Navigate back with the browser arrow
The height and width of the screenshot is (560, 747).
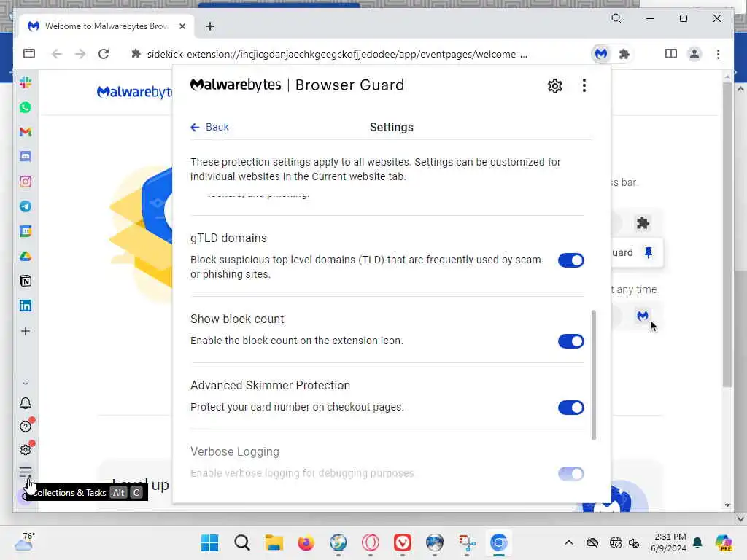57,54
